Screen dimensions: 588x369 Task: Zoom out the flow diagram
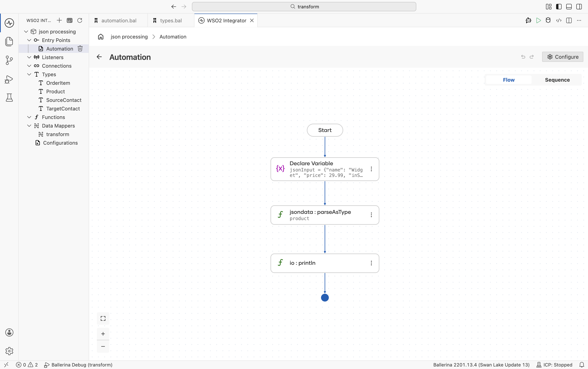coord(103,346)
